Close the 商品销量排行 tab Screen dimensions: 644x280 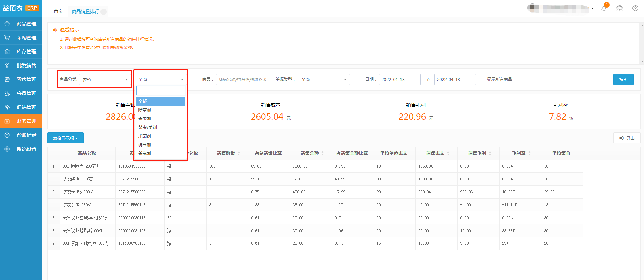tap(104, 12)
